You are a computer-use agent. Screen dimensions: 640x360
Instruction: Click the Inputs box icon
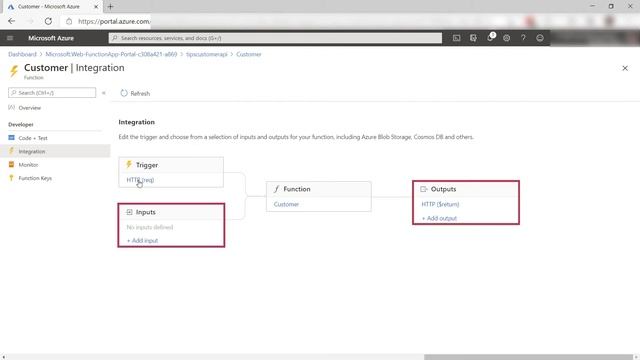(x=129, y=212)
